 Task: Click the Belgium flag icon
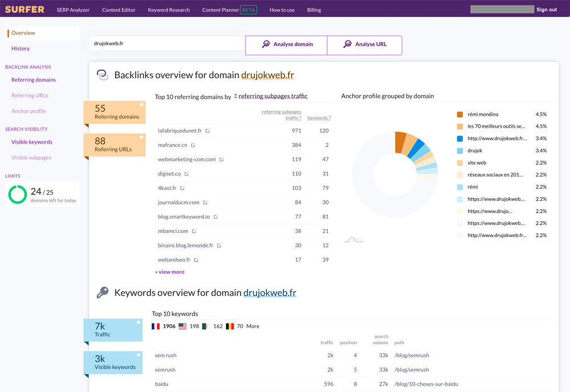tap(230, 326)
